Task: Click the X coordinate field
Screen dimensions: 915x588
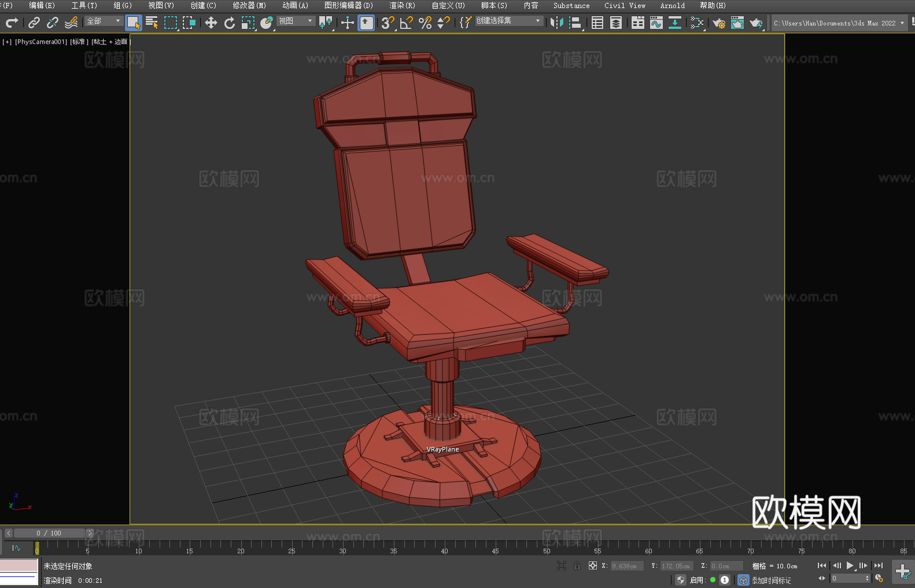Action: [627, 566]
